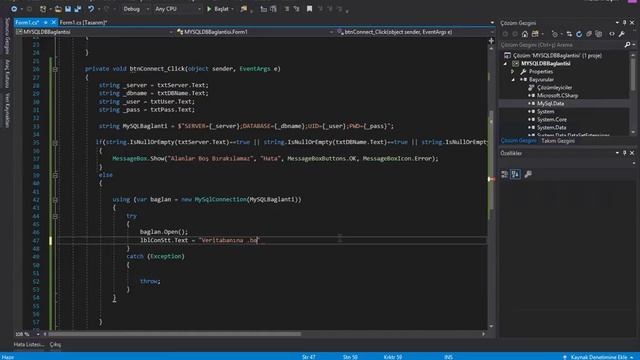Select the System.Core reference
The width and height of the screenshot is (640, 360).
(x=551, y=119)
